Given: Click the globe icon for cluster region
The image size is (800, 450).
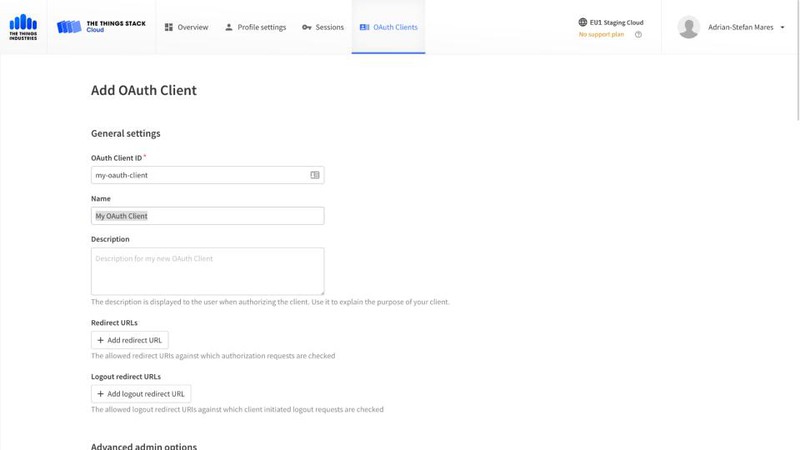Looking at the screenshot, I should click(x=583, y=22).
